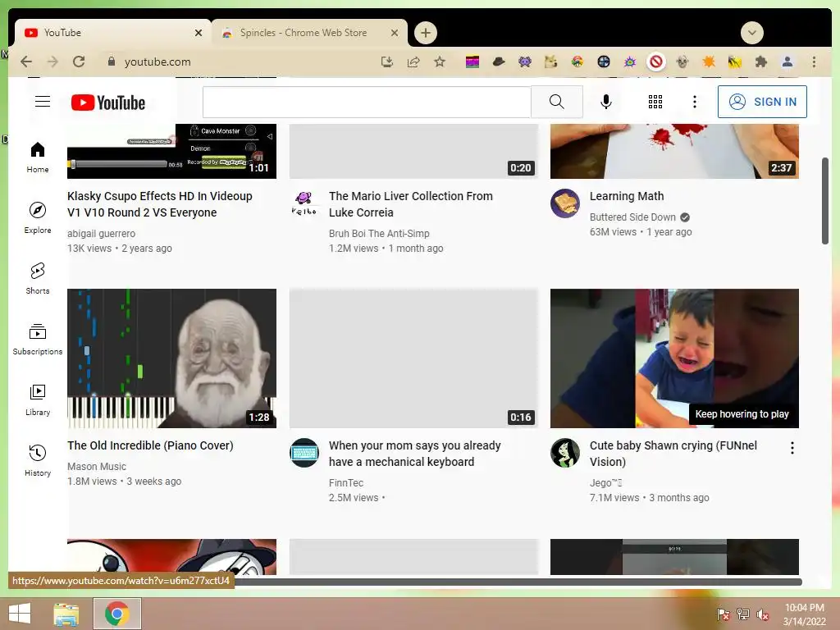This screenshot has width=840, height=630.
Task: Open Cute baby Shawn crying thumbnail
Action: [674, 358]
